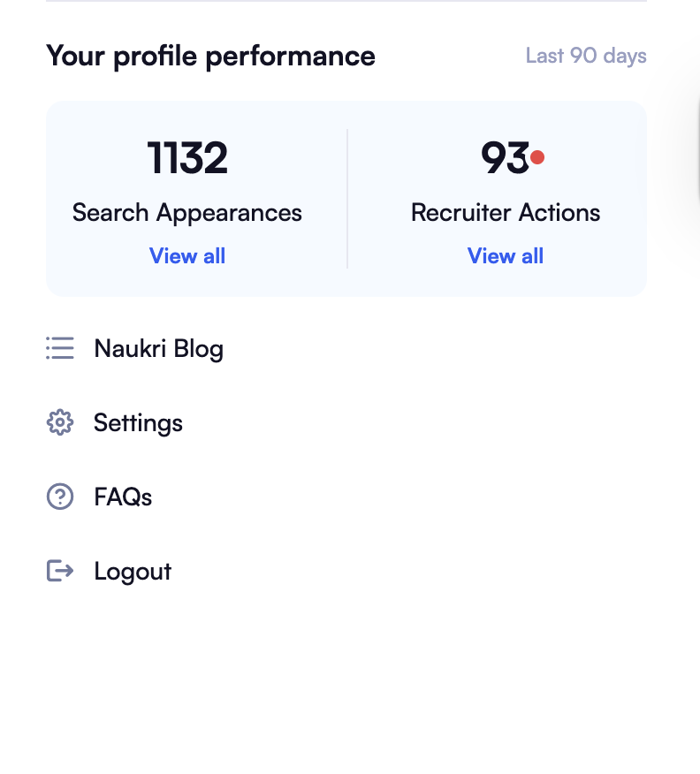This screenshot has width=700, height=774.
Task: Choose Logout to sign out
Action: tap(133, 571)
